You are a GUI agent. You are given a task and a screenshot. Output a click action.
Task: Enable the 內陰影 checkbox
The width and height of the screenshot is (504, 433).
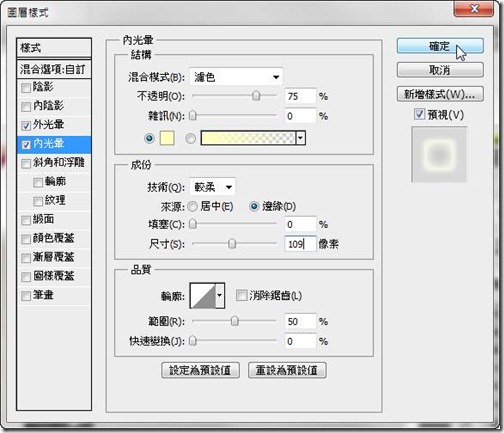click(x=26, y=107)
